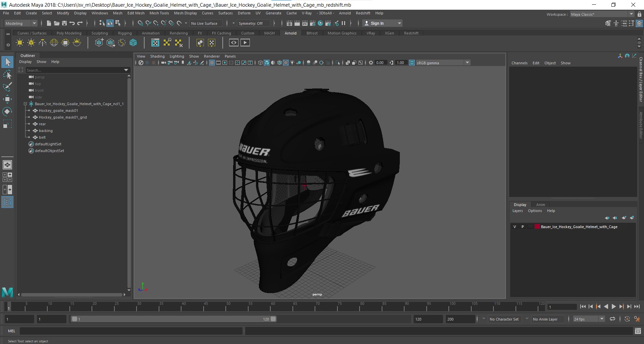Toggle the viewport grid display icon
The image size is (644, 344).
pos(212,63)
